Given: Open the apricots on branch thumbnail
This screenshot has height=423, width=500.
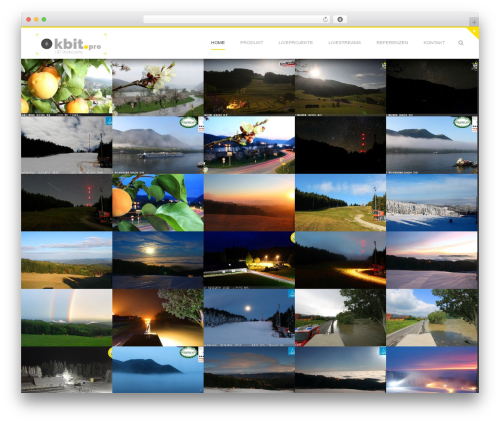Looking at the screenshot, I should click(67, 87).
